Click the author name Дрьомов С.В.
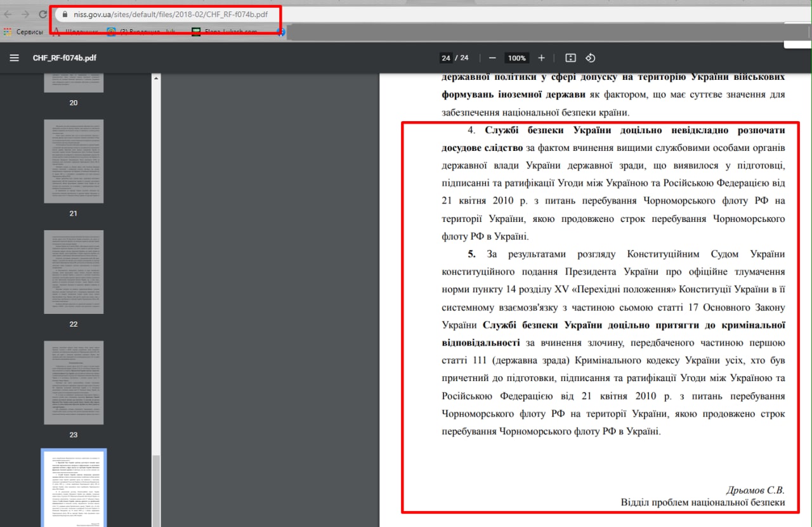This screenshot has width=812, height=527. [x=756, y=490]
